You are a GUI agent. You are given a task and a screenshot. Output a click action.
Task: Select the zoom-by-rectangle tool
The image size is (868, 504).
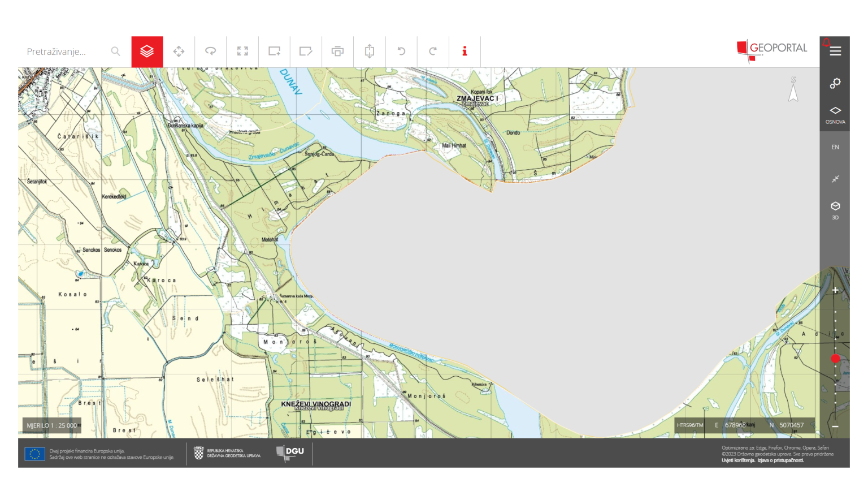click(x=274, y=51)
